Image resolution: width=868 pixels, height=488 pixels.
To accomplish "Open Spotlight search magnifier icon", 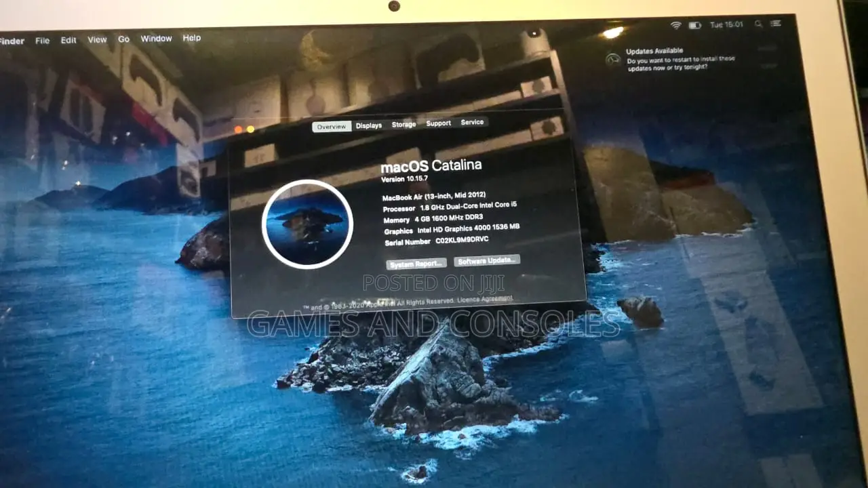I will pyautogui.click(x=758, y=24).
